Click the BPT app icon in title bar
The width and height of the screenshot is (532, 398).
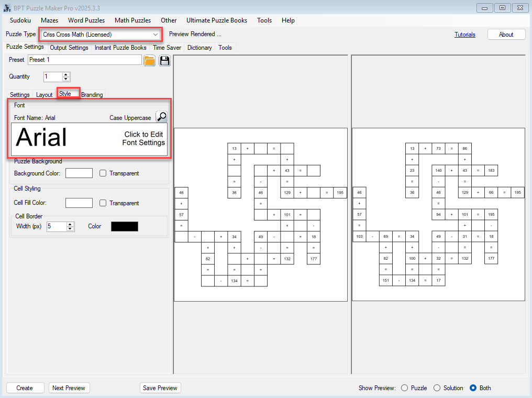[7, 7]
